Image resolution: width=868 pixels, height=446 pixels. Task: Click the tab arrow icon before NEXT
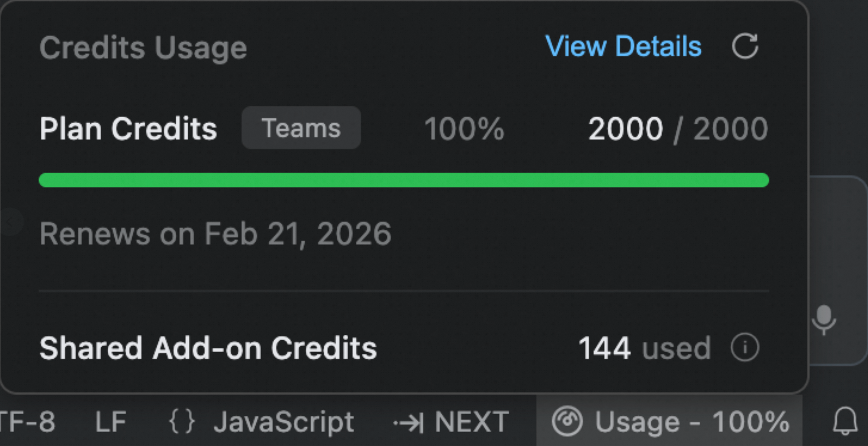click(409, 422)
